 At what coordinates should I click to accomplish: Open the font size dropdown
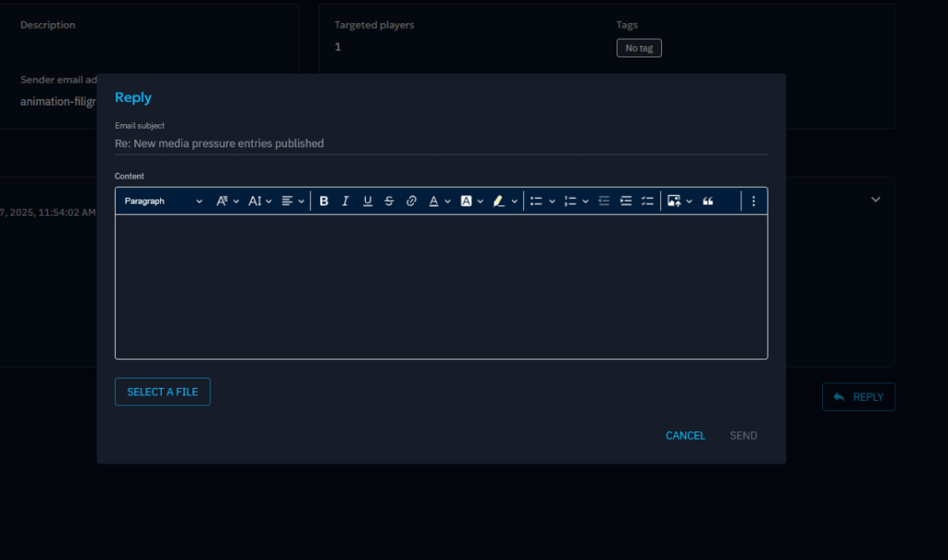pyautogui.click(x=260, y=201)
